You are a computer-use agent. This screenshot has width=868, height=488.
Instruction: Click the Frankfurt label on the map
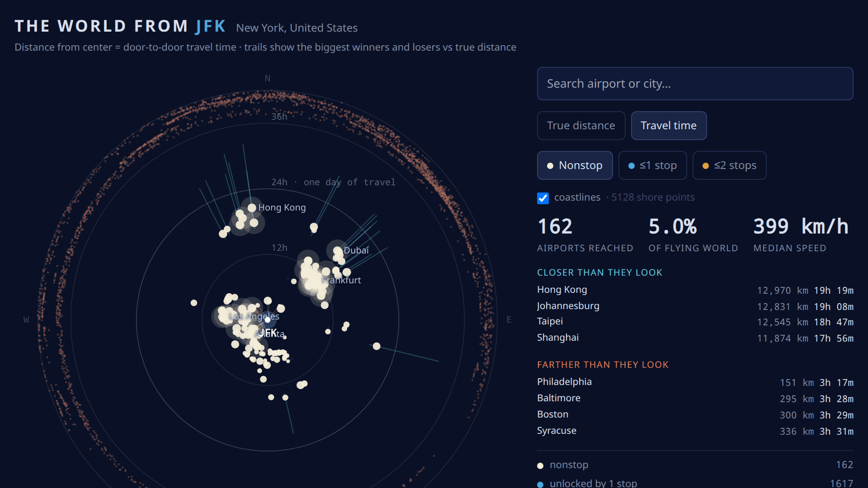pos(341,280)
